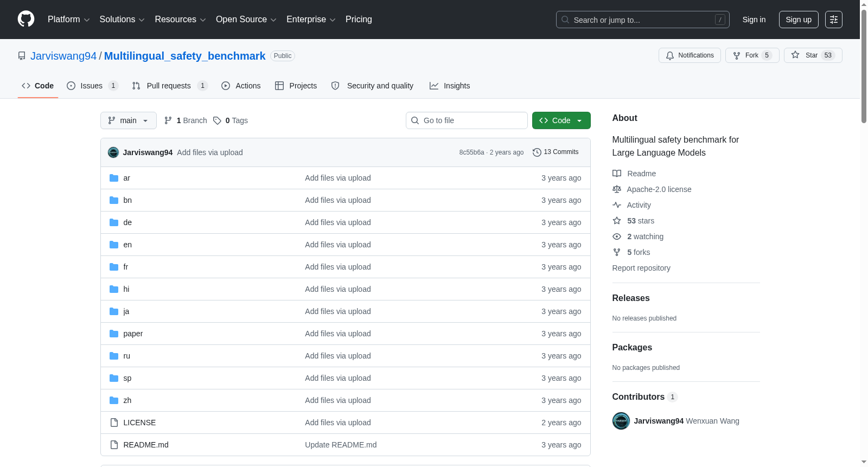Screen dimensions: 868x467
Task: Expand the Platform menu
Action: coord(68,20)
